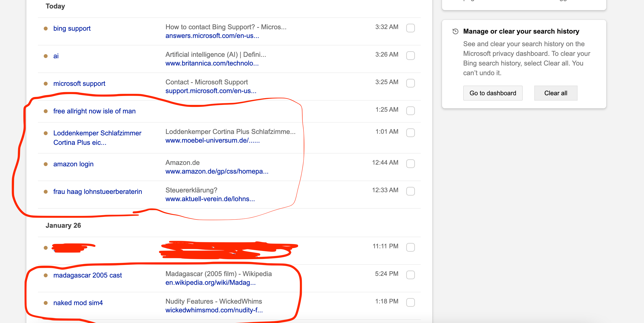Click the dot icon beside naked mod sim4

pyautogui.click(x=46, y=303)
